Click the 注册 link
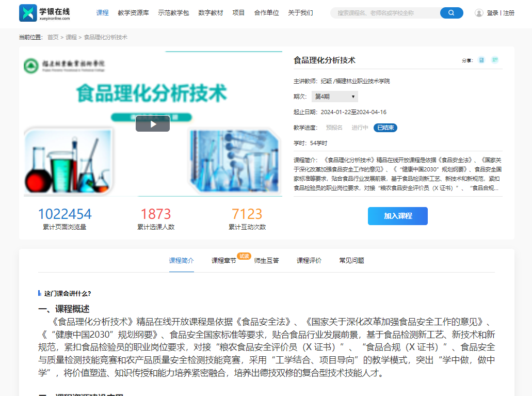532x396 pixels. 509,13
